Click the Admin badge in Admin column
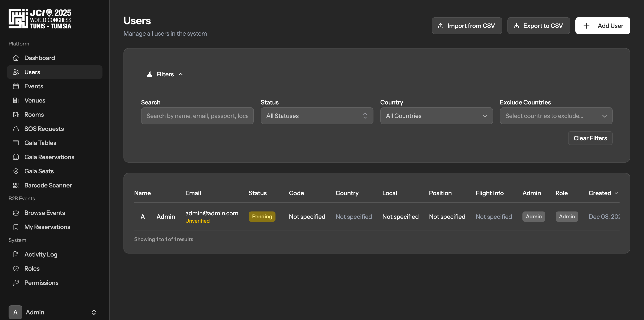The image size is (644, 320). pyautogui.click(x=534, y=217)
